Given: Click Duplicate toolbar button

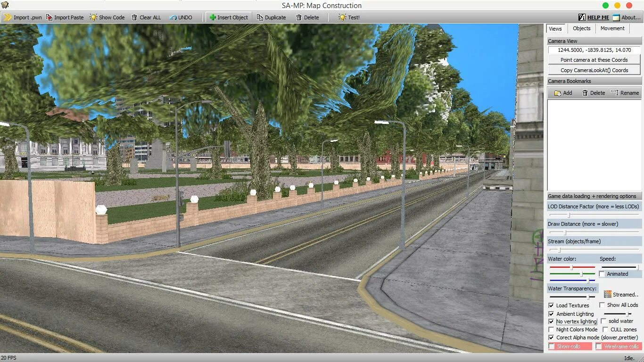Looking at the screenshot, I should coord(272,17).
